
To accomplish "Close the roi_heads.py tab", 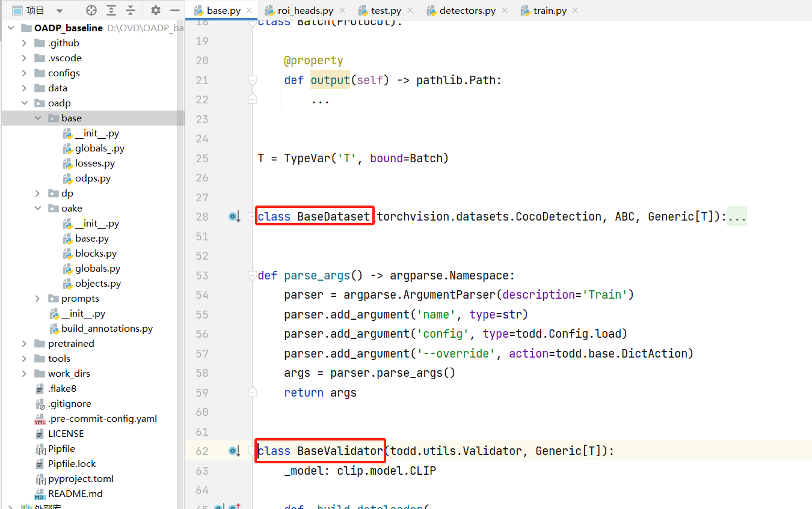I will point(342,11).
